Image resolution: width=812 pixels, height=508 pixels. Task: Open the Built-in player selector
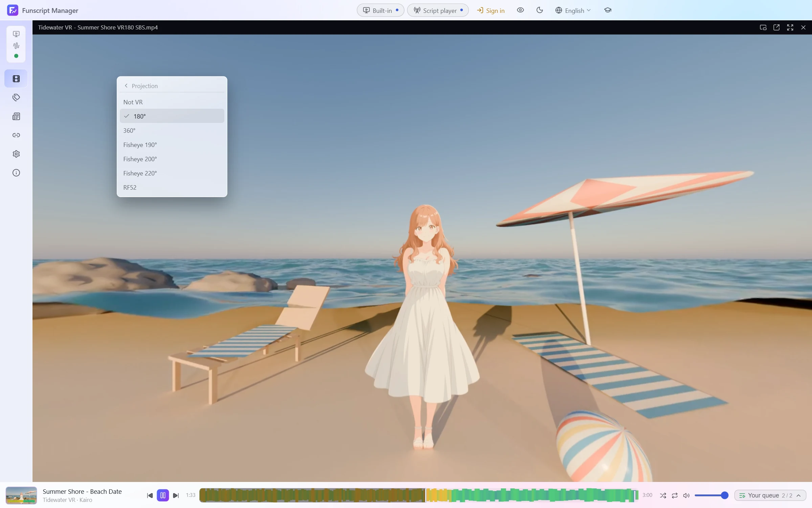tap(380, 10)
